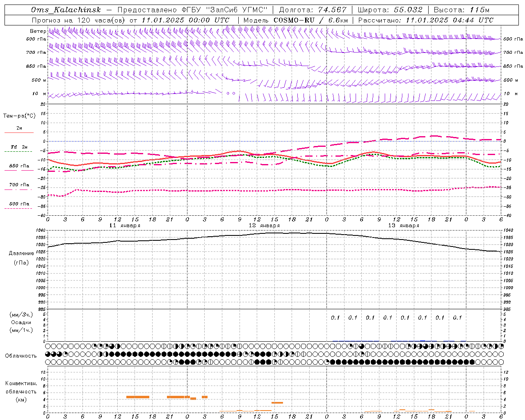Click the Прогноз на 120 часа(ов) text

[78, 20]
